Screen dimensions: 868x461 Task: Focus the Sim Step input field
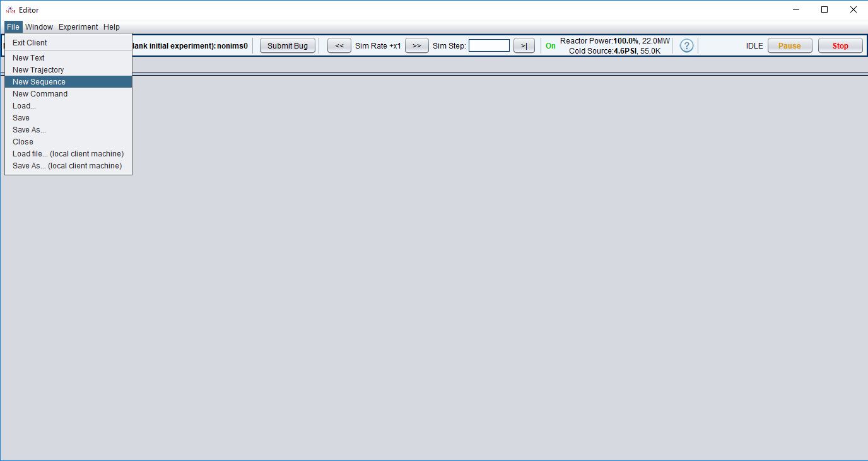coord(489,45)
